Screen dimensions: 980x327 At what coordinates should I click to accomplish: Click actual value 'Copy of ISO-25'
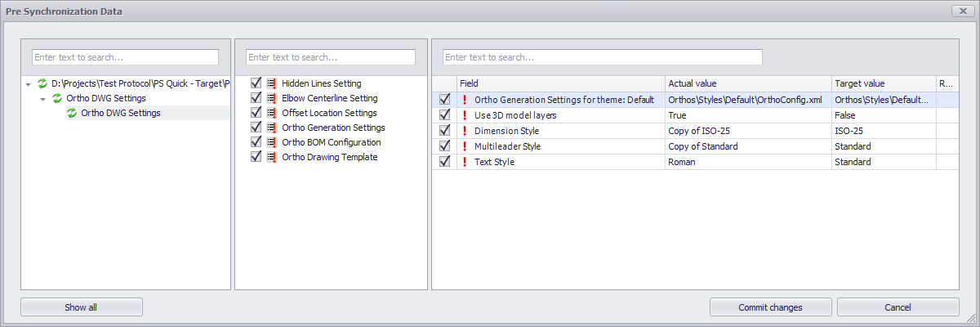coord(698,131)
